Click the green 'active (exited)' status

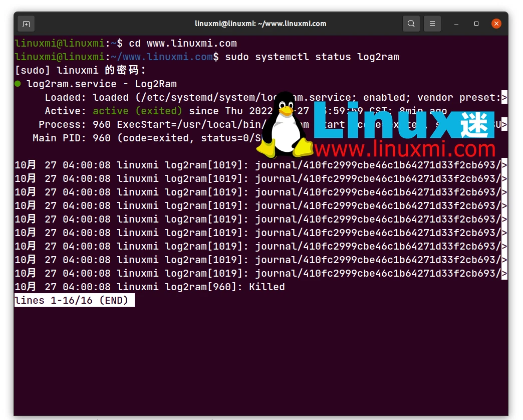137,111
